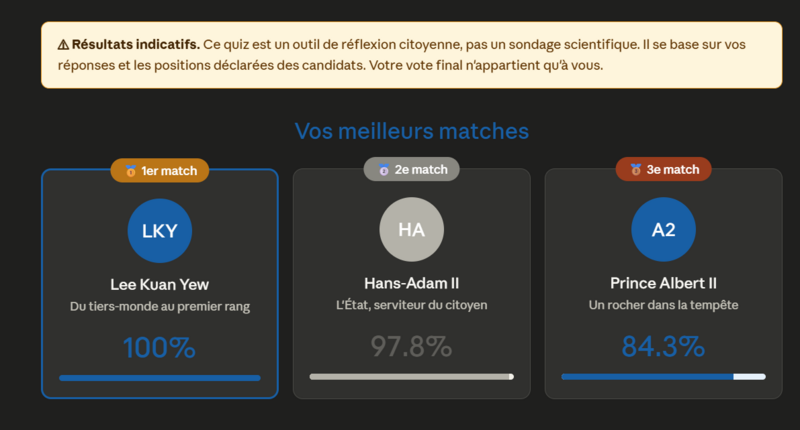Click Prince Albert II's 84.3% progress bar
Image resolution: width=800 pixels, height=430 pixels.
663,377
